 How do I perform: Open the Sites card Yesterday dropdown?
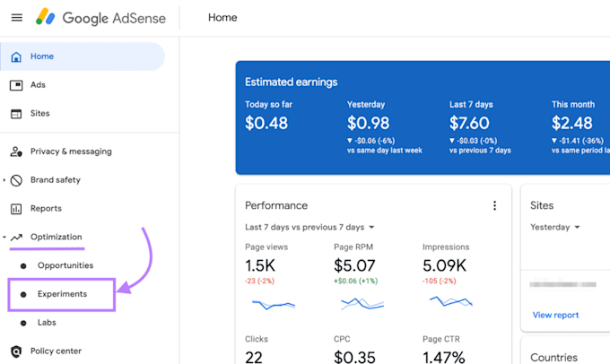[554, 227]
